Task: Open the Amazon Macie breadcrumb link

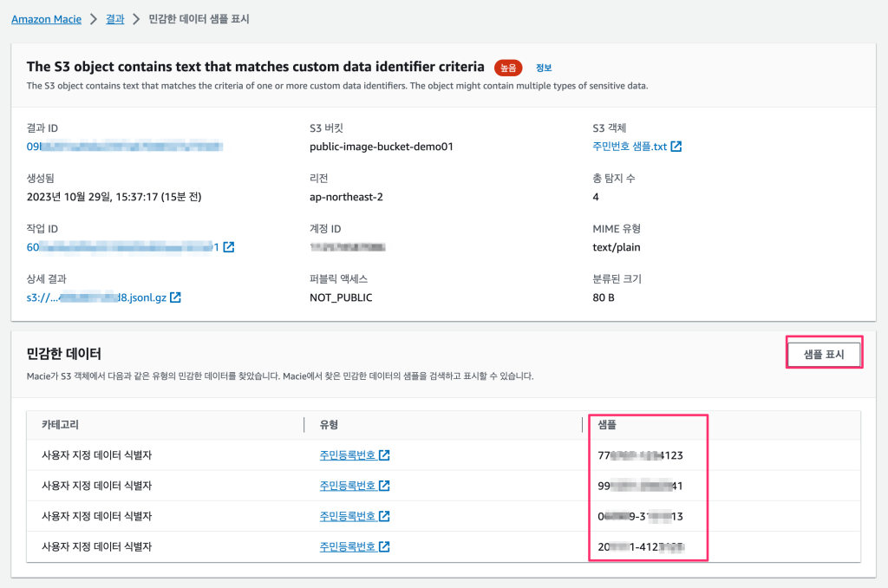Action: point(47,19)
